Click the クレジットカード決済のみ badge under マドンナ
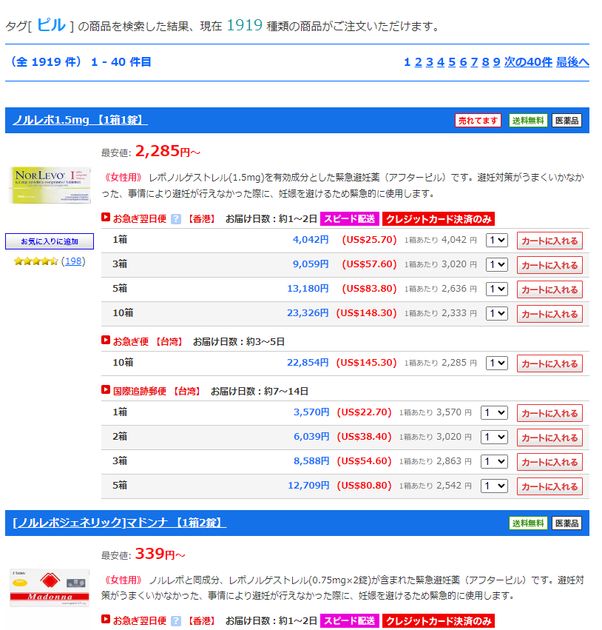Screen dimensions: 602x630 point(439,621)
